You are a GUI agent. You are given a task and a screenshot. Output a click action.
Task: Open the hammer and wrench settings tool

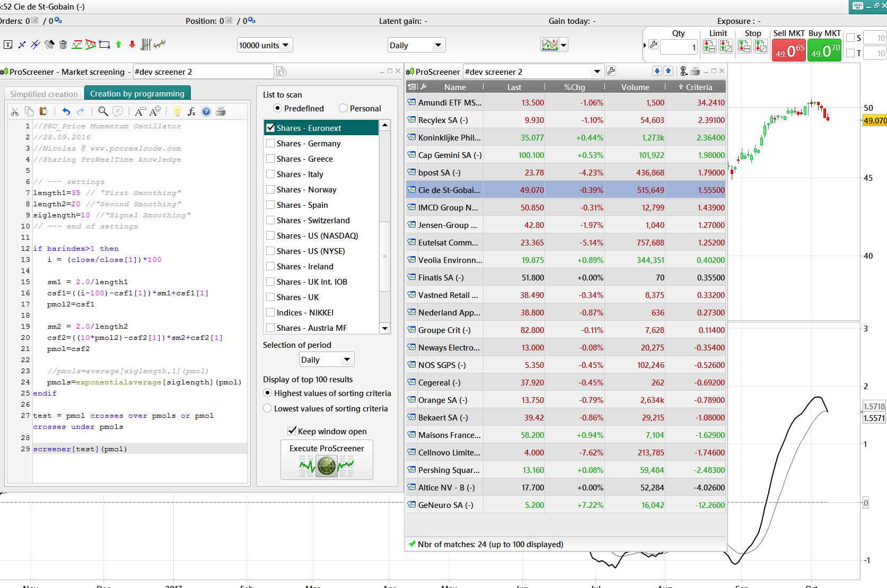[49, 45]
